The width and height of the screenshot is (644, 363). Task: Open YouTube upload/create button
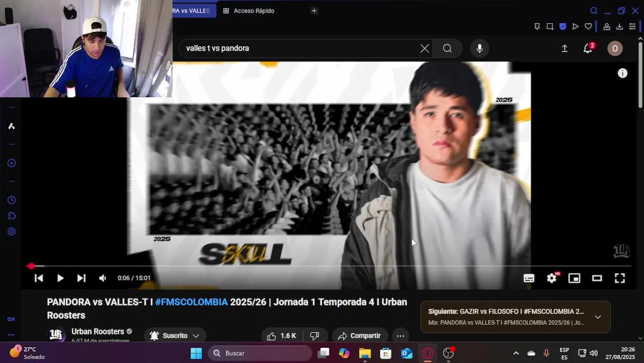tap(564, 48)
